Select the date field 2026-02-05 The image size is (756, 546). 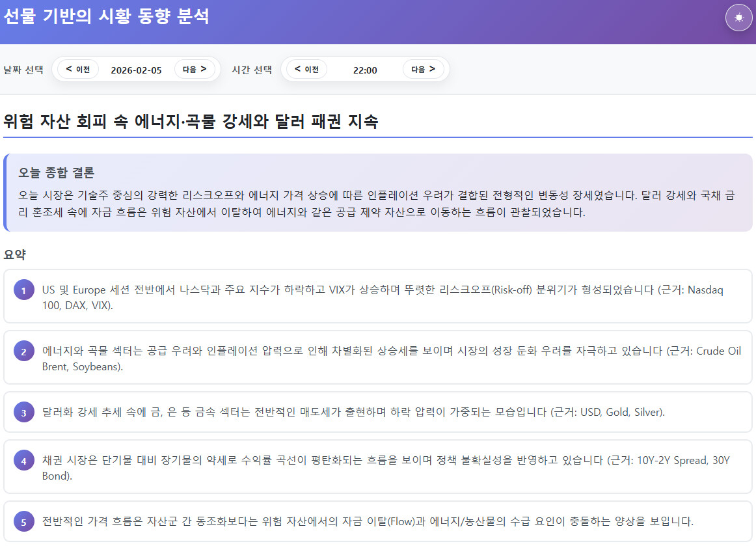tap(137, 70)
